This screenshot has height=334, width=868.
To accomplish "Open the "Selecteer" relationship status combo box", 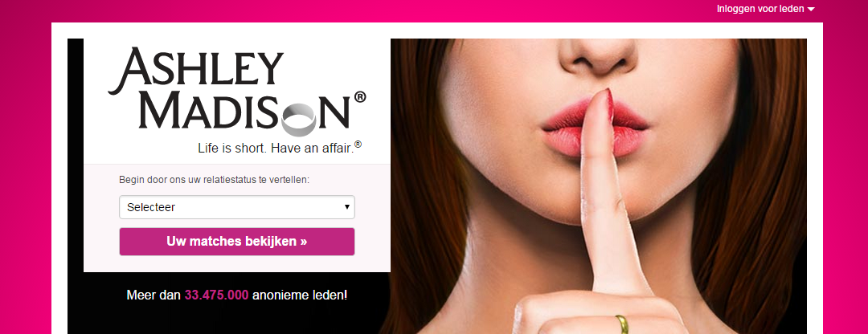I will (x=237, y=207).
